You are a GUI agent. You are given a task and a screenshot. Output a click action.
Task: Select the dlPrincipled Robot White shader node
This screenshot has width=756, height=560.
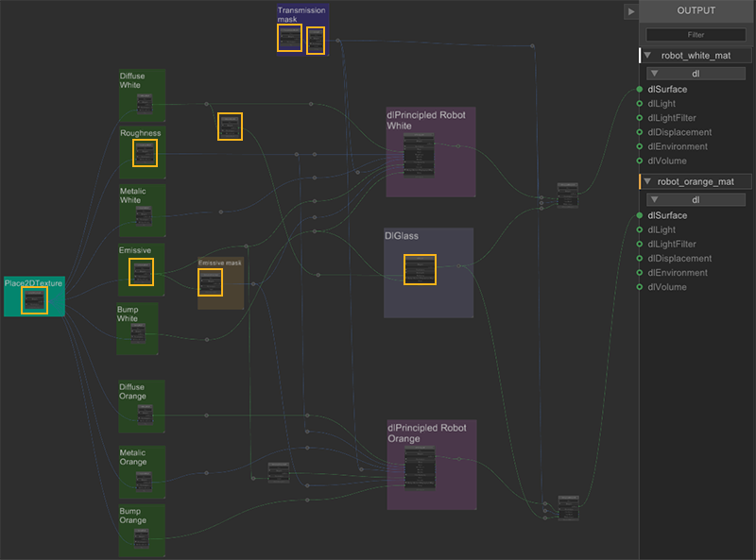tap(420, 154)
